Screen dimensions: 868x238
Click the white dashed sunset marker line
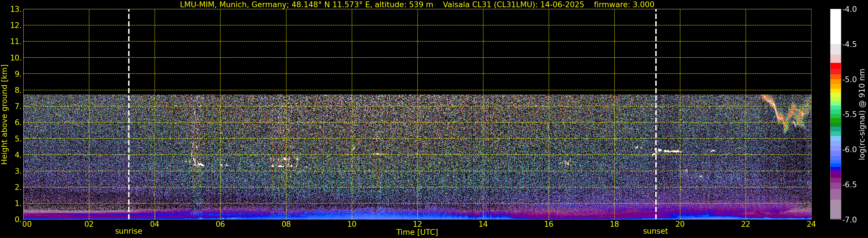[656, 115]
